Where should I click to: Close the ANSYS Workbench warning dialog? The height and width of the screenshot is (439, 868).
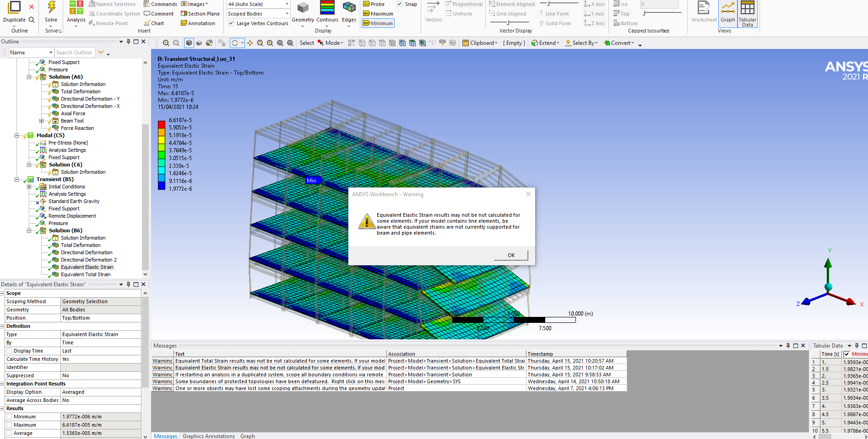tap(528, 194)
